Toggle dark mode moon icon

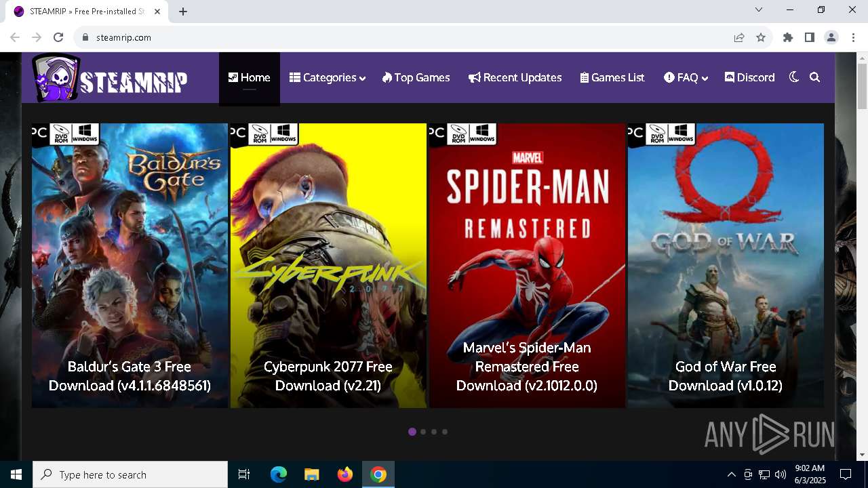click(794, 77)
